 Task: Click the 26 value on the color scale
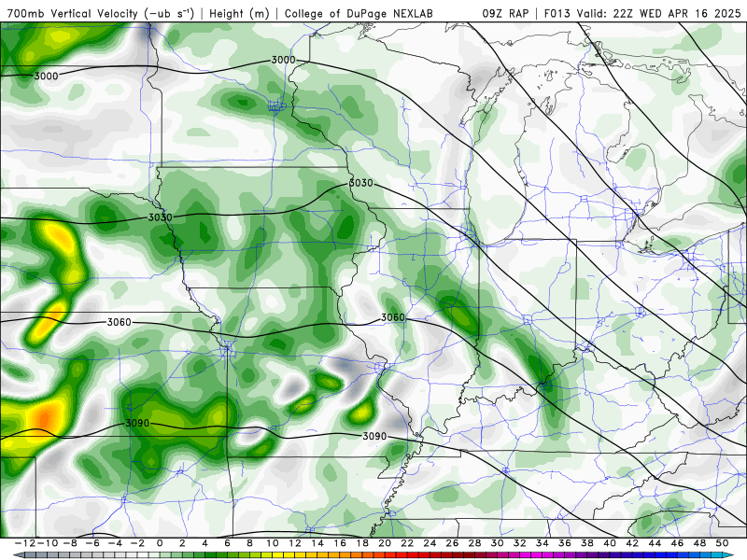452,543
